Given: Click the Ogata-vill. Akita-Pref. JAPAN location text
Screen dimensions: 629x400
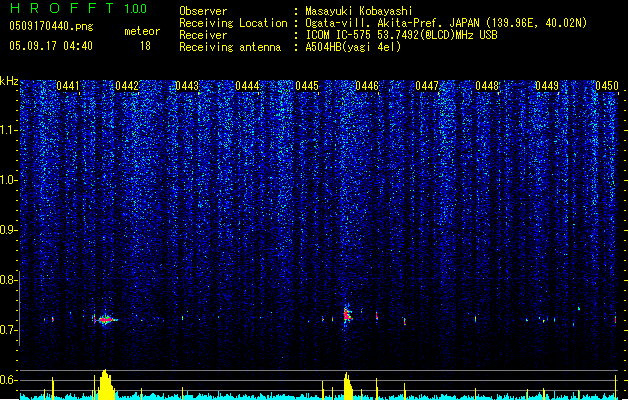Looking at the screenshot, I should [446, 23].
